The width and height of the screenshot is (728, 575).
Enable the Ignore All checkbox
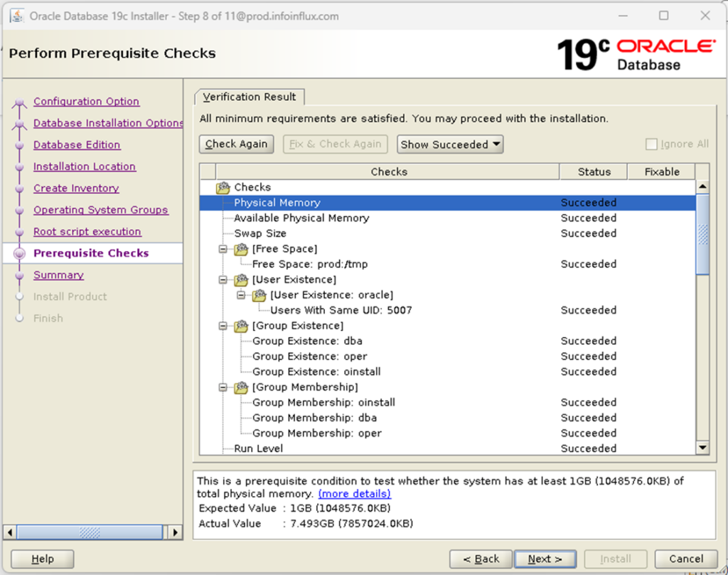pyautogui.click(x=651, y=144)
